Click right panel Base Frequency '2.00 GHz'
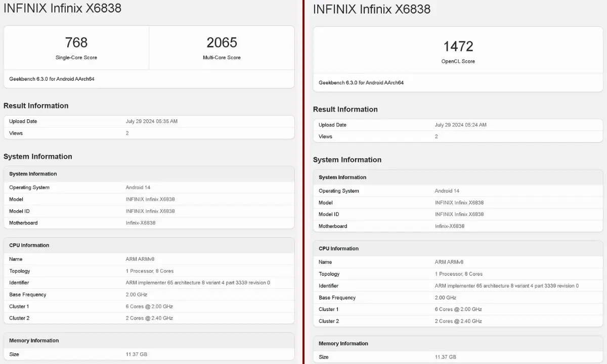The height and width of the screenshot is (364, 607). (x=446, y=298)
